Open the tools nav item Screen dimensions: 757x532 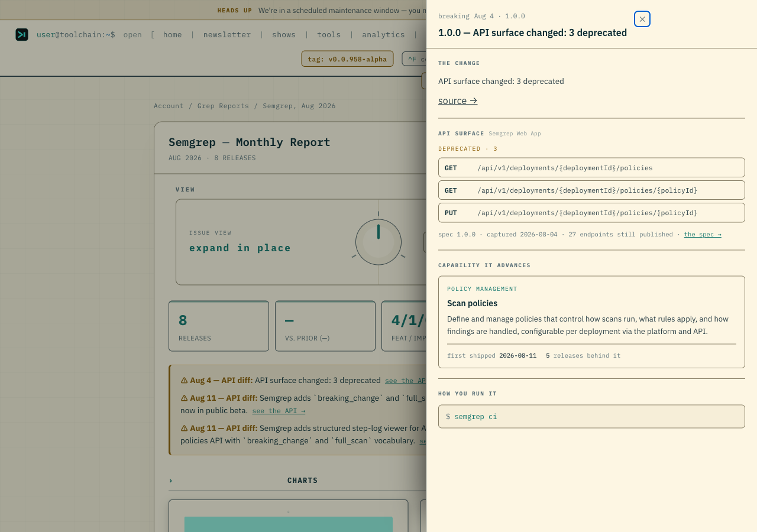tap(329, 34)
